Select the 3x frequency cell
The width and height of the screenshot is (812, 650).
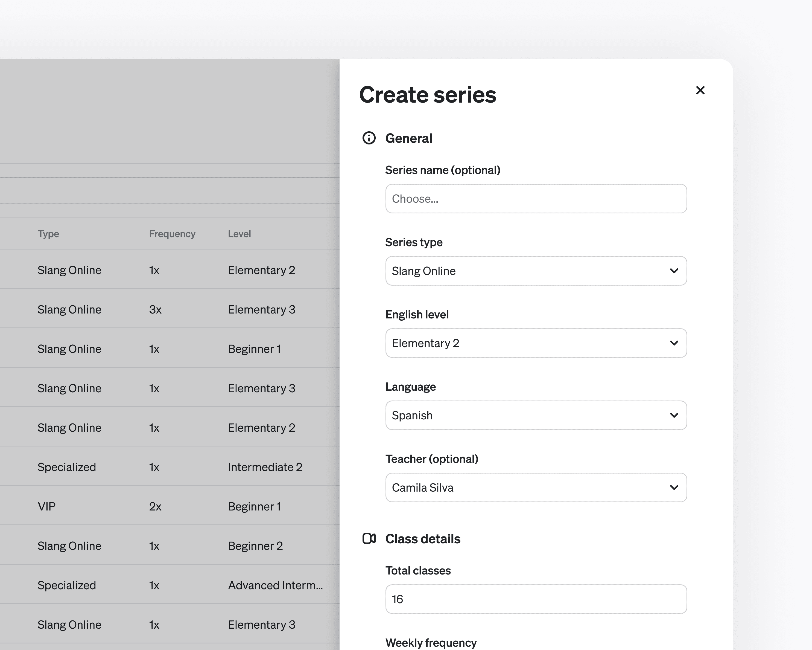click(x=155, y=309)
